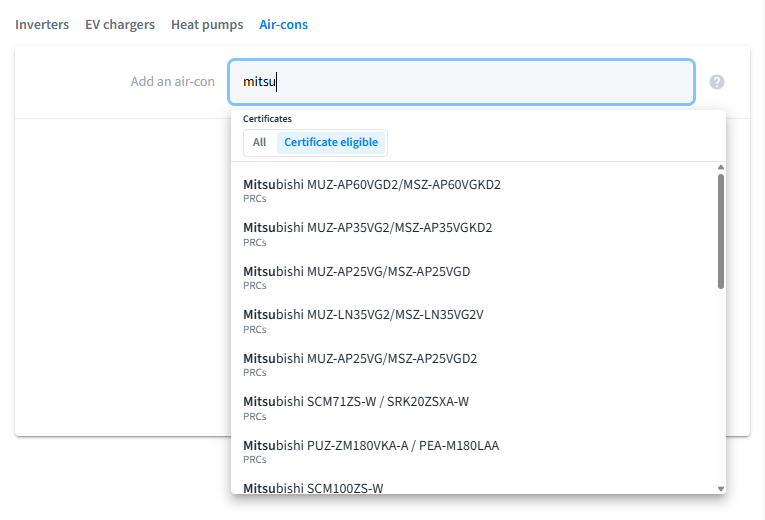The height and width of the screenshot is (520, 765).
Task: Click scroll down arrow in results list
Action: [721, 488]
